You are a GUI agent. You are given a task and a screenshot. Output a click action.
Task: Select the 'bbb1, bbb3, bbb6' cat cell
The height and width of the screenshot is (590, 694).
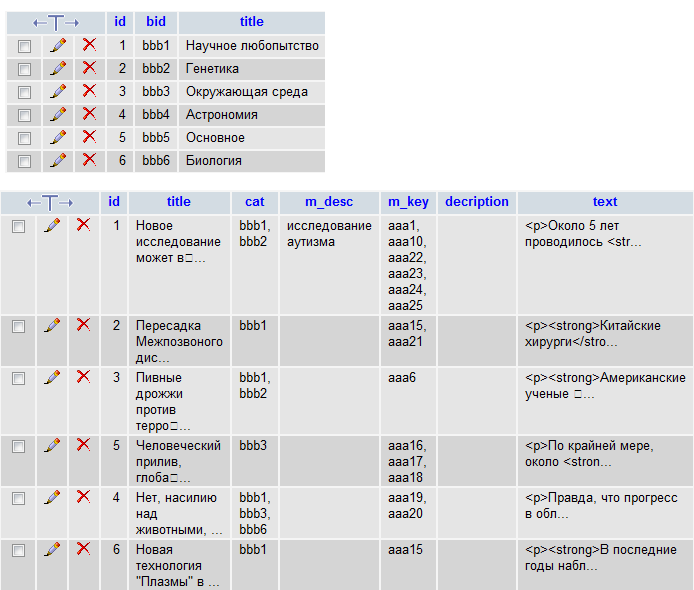254,513
